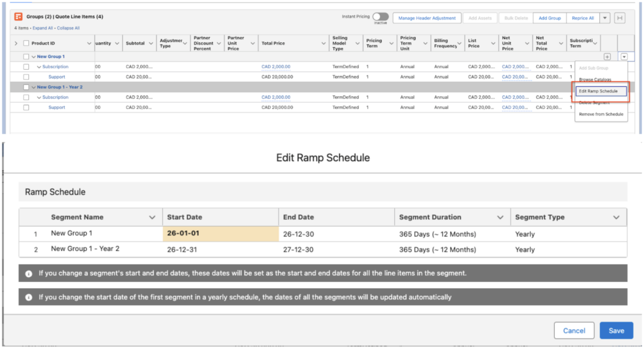Open the row actions arrow for New Group 1
This screenshot has width=644, height=348.
(623, 57)
